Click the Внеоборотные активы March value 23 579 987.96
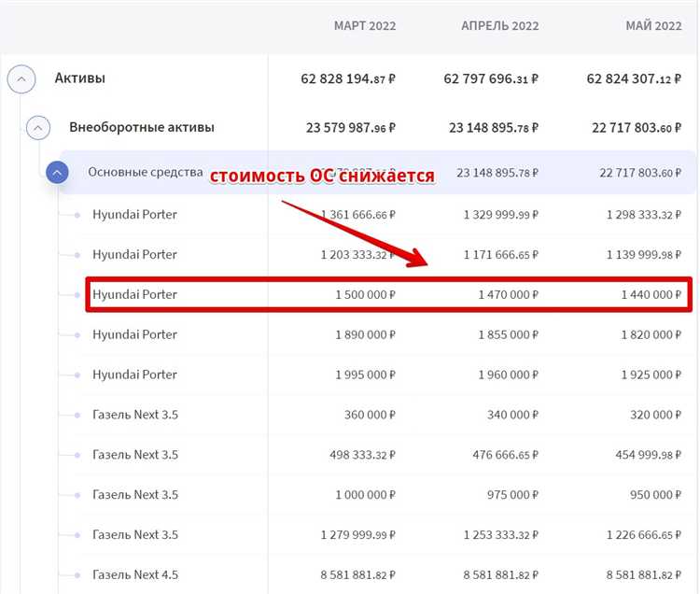The image size is (700, 594). (x=350, y=128)
